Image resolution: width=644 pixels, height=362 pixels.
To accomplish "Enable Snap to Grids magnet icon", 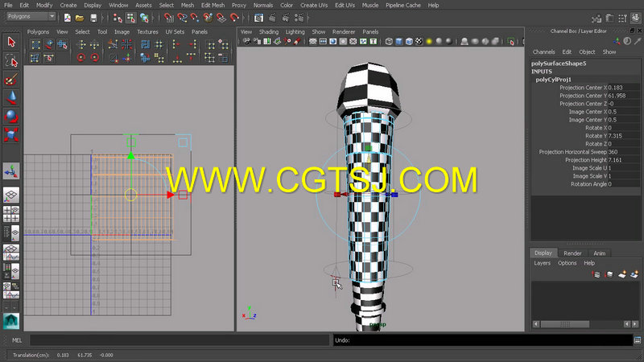I will 169,18.
